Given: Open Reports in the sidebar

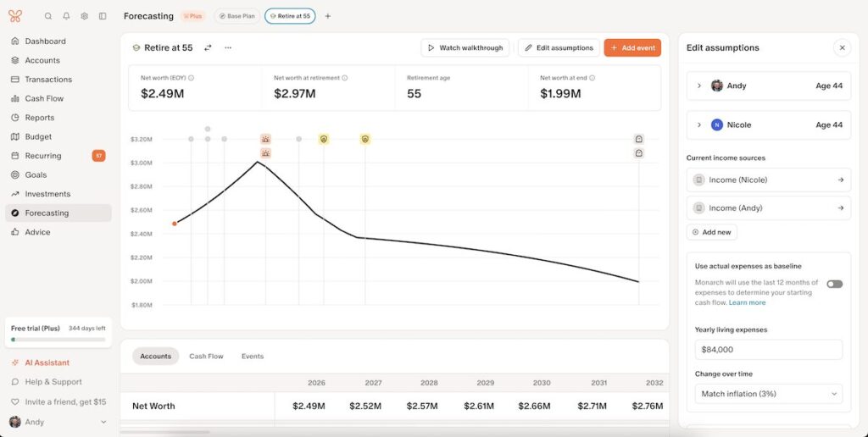Looking at the screenshot, I should click(58, 117).
